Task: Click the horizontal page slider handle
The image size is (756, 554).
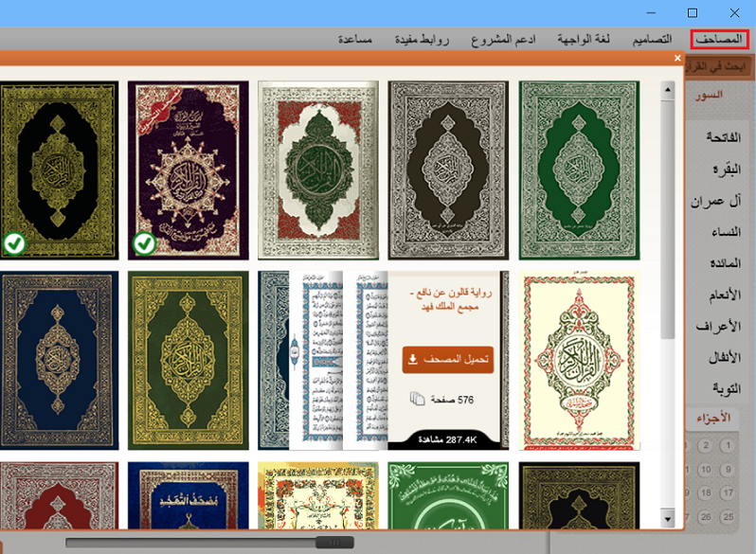Action: point(334,543)
